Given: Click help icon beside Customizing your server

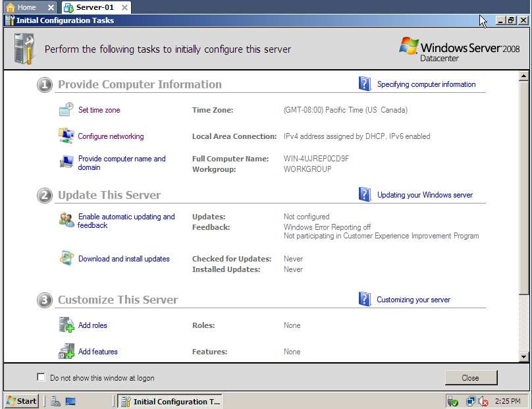Looking at the screenshot, I should [x=364, y=299].
